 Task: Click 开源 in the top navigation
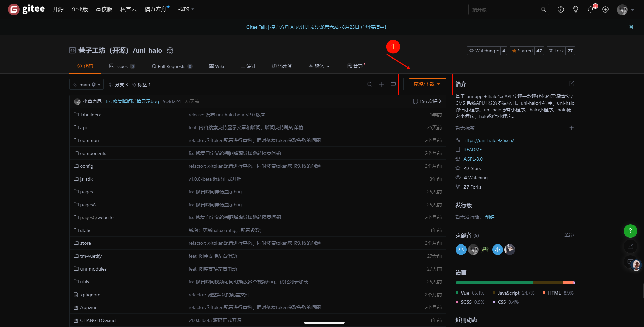[x=58, y=9]
